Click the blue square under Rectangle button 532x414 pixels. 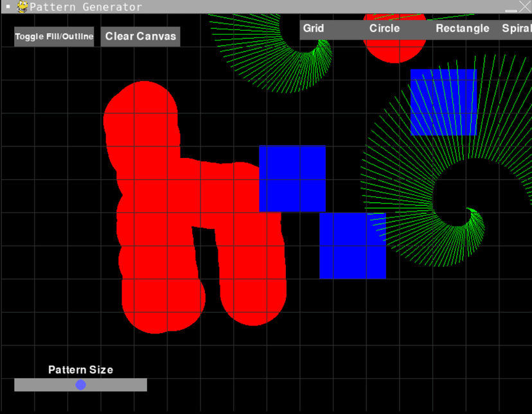click(443, 103)
